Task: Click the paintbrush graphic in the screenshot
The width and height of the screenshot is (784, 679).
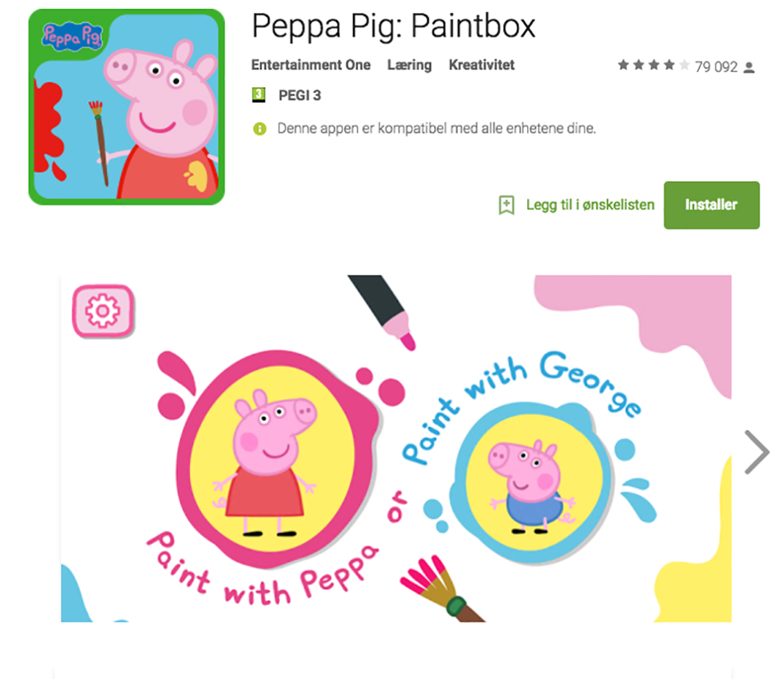Action: pyautogui.click(x=441, y=589)
